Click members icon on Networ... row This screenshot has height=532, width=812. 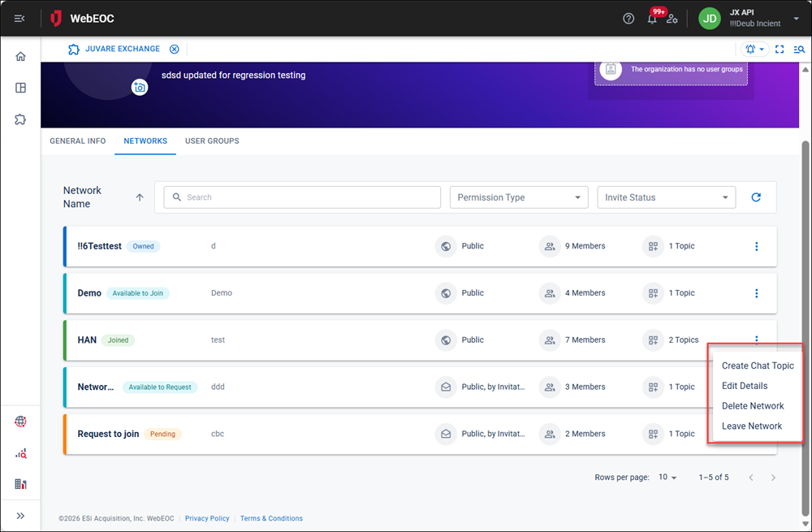(x=550, y=387)
